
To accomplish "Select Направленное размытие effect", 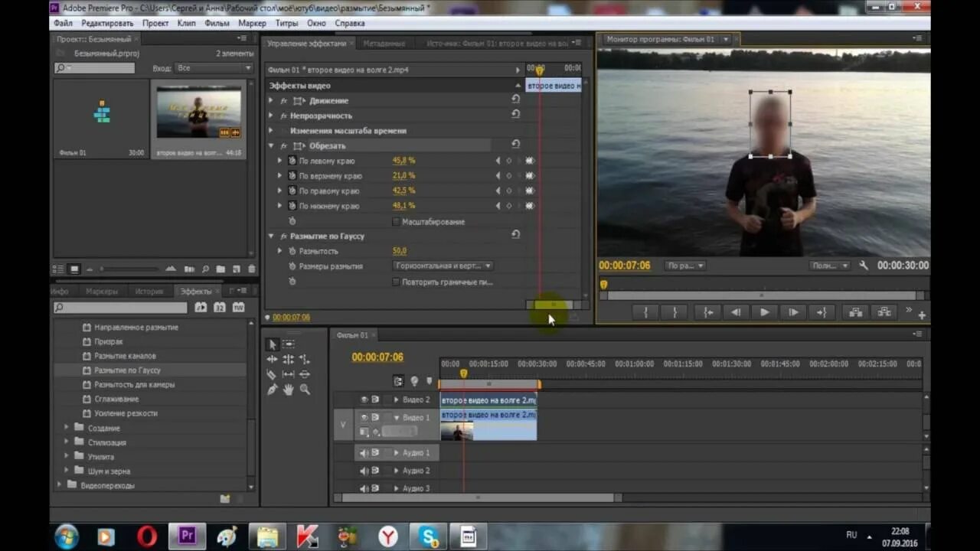I will pyautogui.click(x=136, y=327).
